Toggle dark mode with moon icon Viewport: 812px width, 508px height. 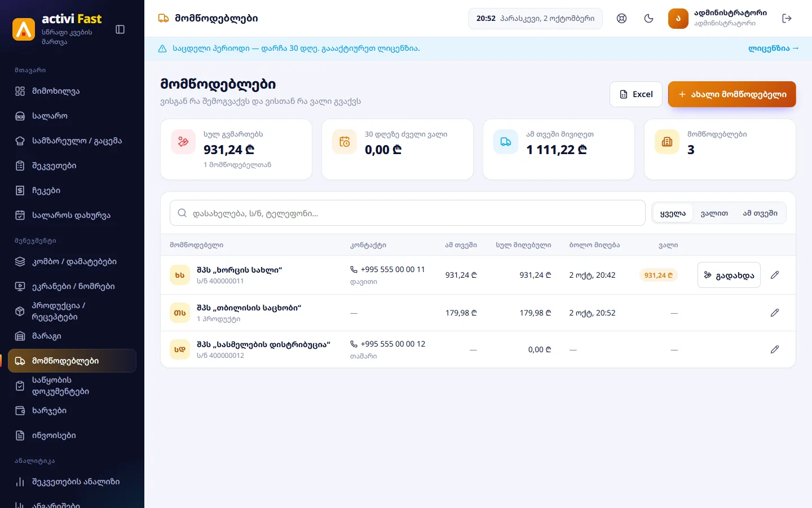click(648, 18)
